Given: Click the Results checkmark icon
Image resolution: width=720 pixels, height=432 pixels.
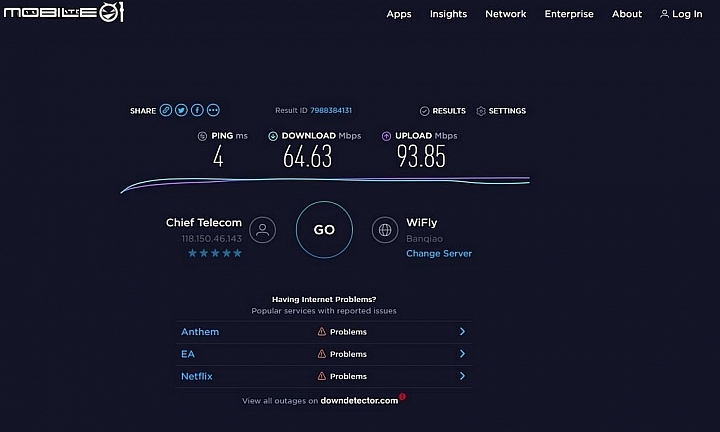Looking at the screenshot, I should click(x=424, y=111).
